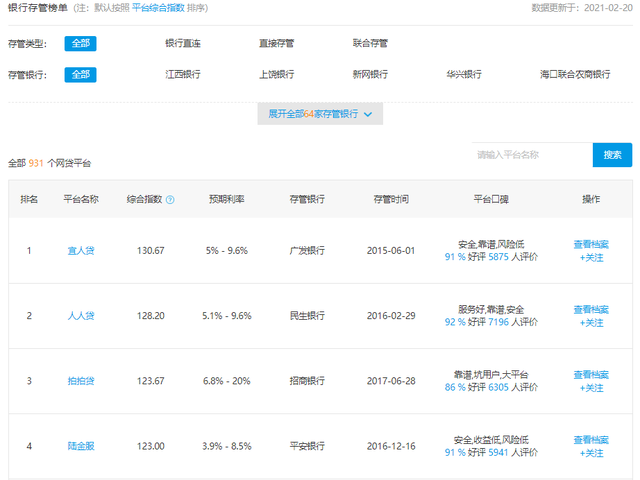Click the 平台口碑 column header
Viewport: 640px width, 480px height.
[491, 199]
